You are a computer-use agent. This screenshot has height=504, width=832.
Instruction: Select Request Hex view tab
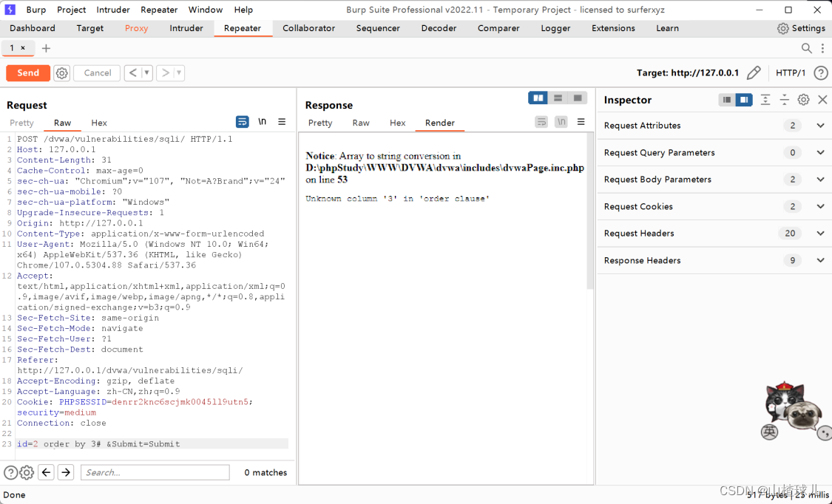click(x=98, y=123)
